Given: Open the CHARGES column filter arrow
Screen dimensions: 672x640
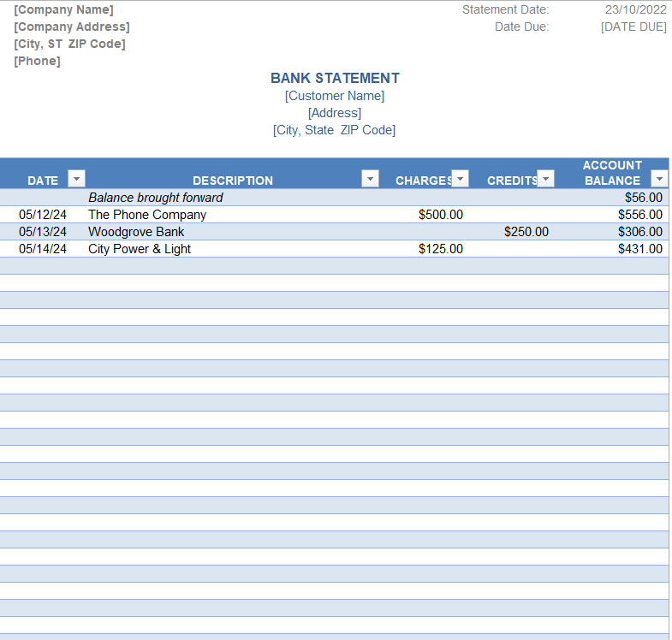Looking at the screenshot, I should (461, 179).
